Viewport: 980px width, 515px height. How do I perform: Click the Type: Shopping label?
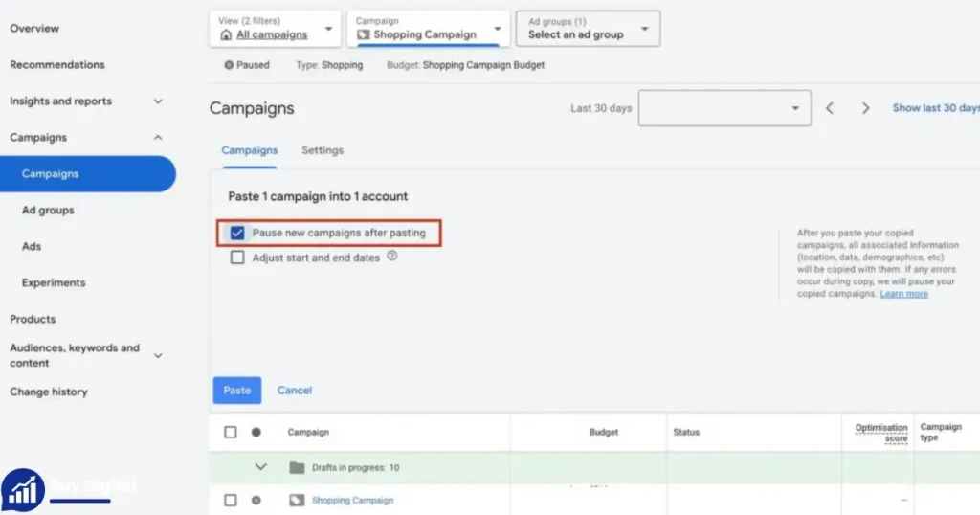coord(329,65)
